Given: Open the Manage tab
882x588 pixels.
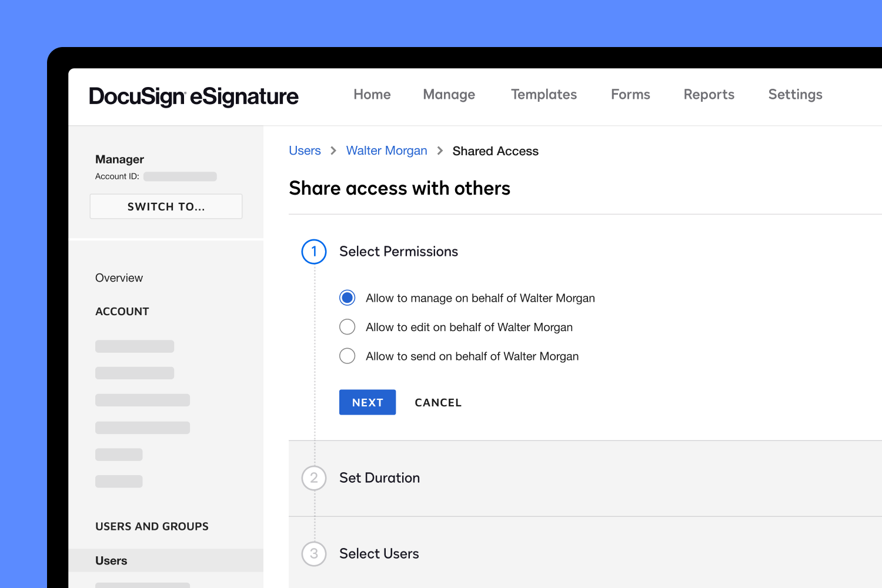Looking at the screenshot, I should [449, 94].
